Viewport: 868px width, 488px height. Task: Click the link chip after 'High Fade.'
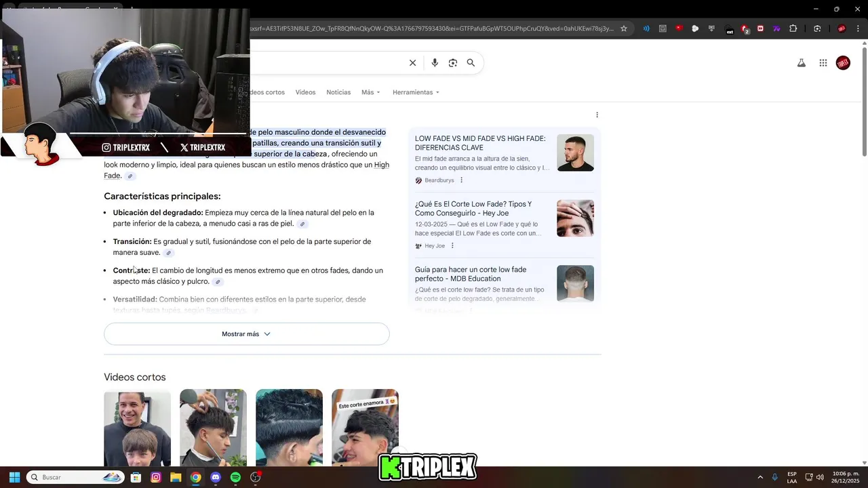coord(130,176)
